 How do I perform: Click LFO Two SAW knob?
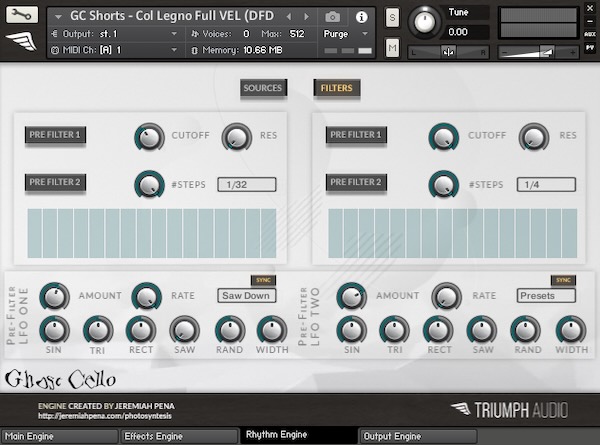coord(482,331)
